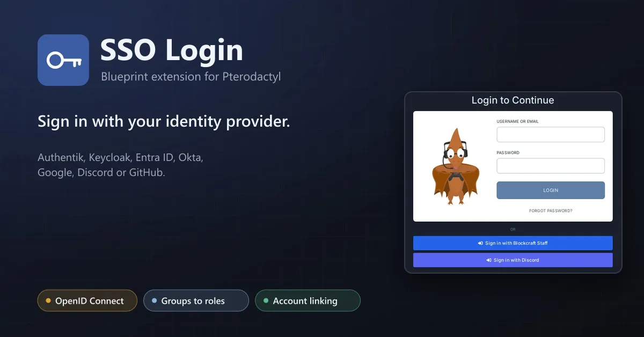
Task: Click the OpenID Connect pill
Action: tap(87, 301)
